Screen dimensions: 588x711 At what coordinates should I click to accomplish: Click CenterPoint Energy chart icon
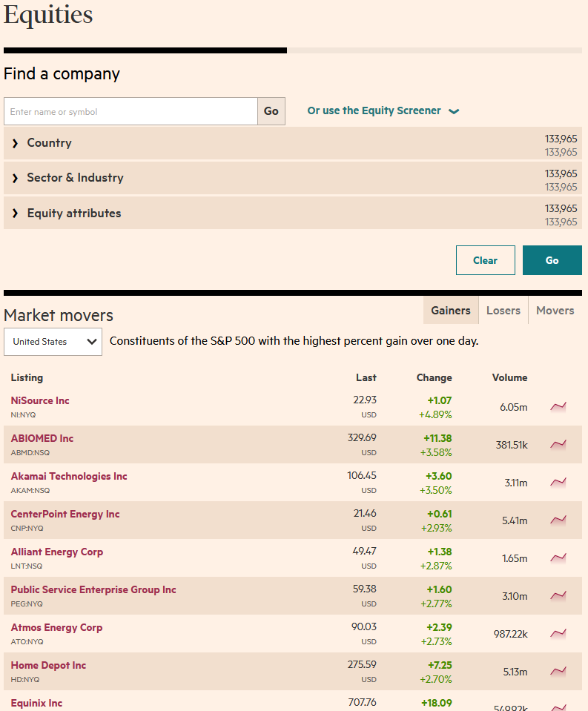(x=558, y=520)
